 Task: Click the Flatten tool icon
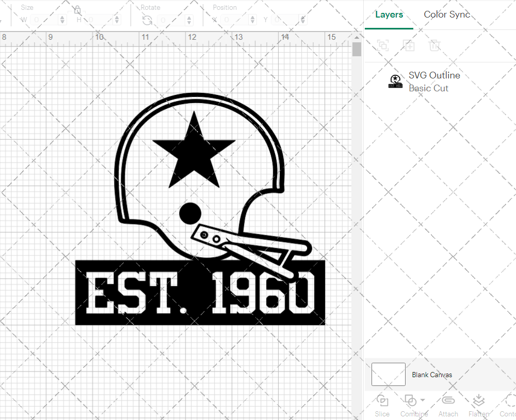(x=478, y=400)
